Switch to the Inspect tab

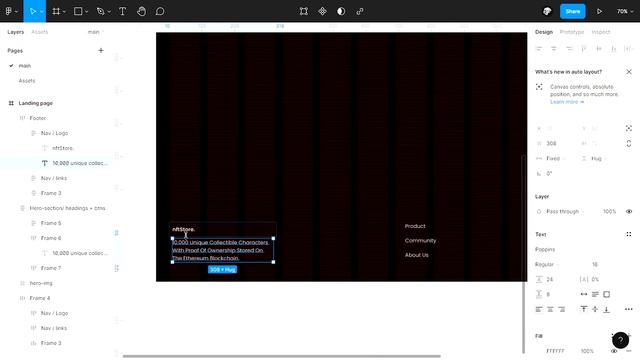(x=601, y=32)
